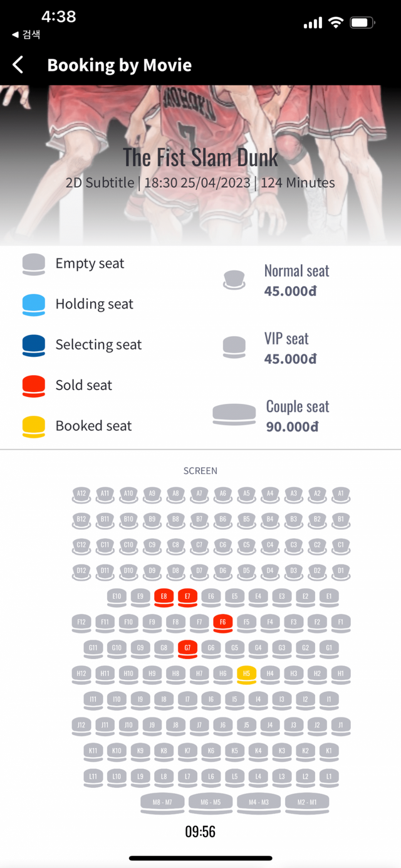Viewport: 401px width, 868px height.
Task: Tap the red Sold seat legend swatch
Action: 34,386
